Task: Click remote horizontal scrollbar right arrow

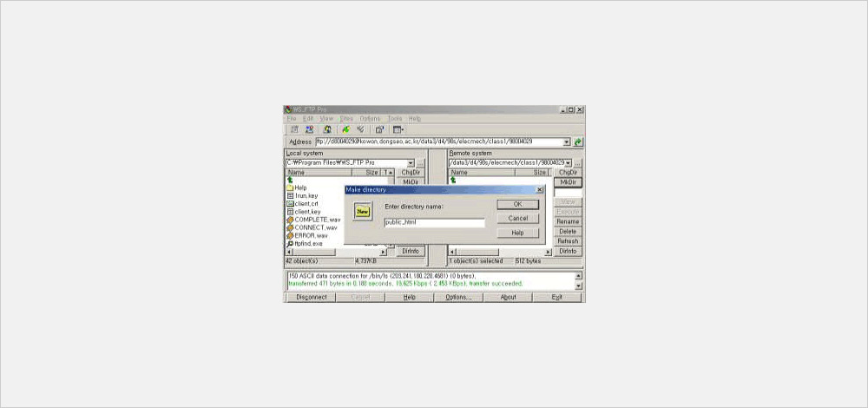Action: coord(549,252)
